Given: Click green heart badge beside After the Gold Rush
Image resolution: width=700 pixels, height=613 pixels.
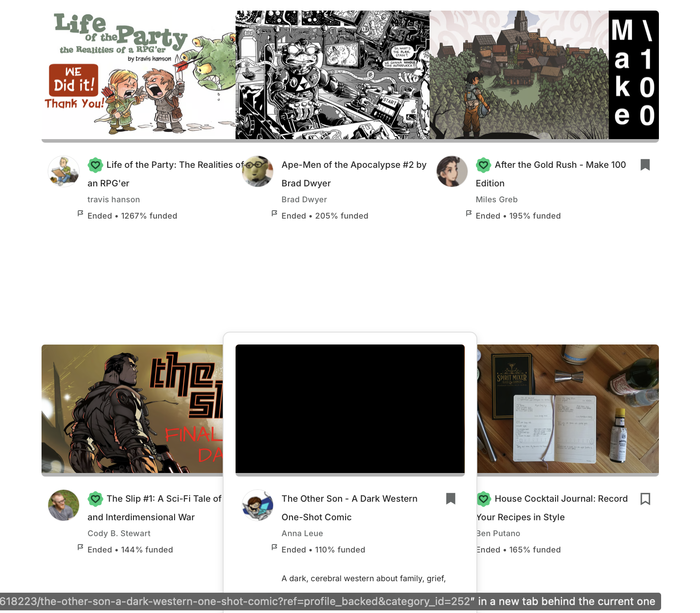Looking at the screenshot, I should point(483,165).
